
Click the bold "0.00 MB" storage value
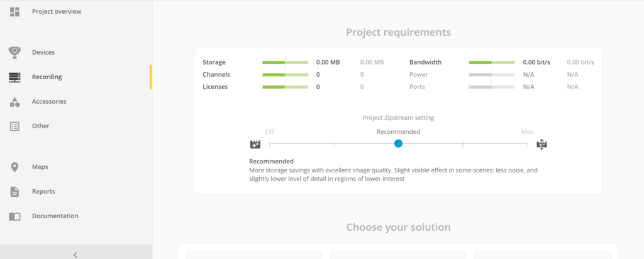(328, 62)
